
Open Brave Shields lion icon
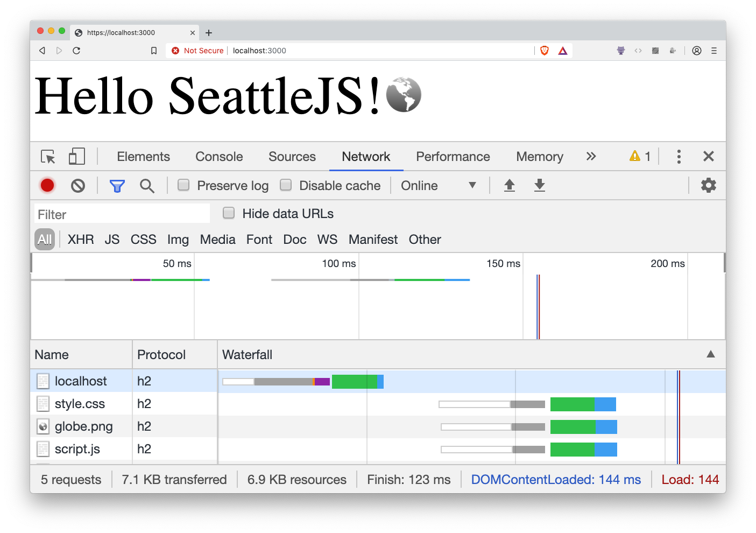[x=545, y=51]
